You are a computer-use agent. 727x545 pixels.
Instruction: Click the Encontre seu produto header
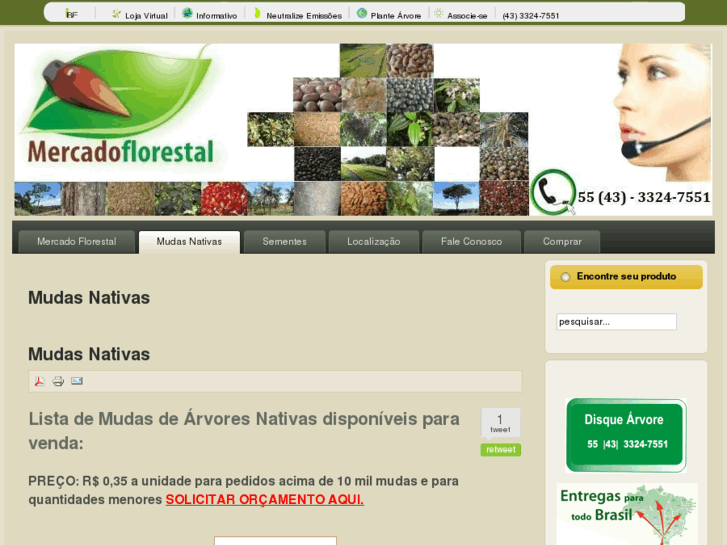click(x=626, y=277)
